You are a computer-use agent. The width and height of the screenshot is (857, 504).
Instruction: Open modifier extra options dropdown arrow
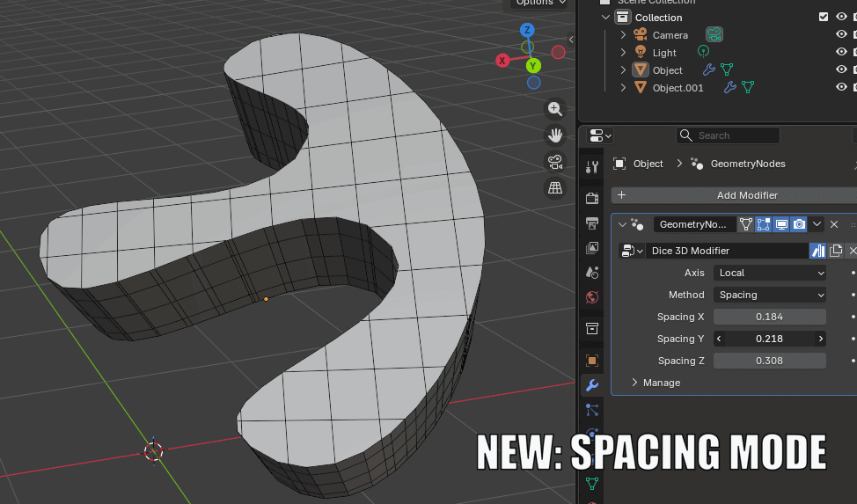[x=817, y=224]
